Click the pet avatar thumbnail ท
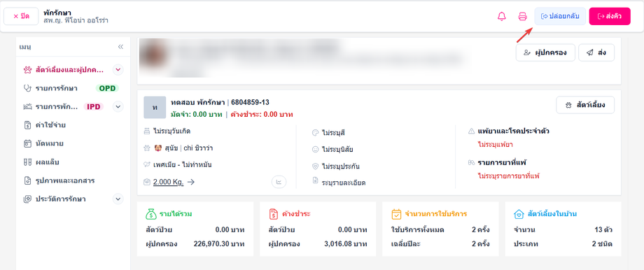The width and height of the screenshot is (644, 270). 155,108
